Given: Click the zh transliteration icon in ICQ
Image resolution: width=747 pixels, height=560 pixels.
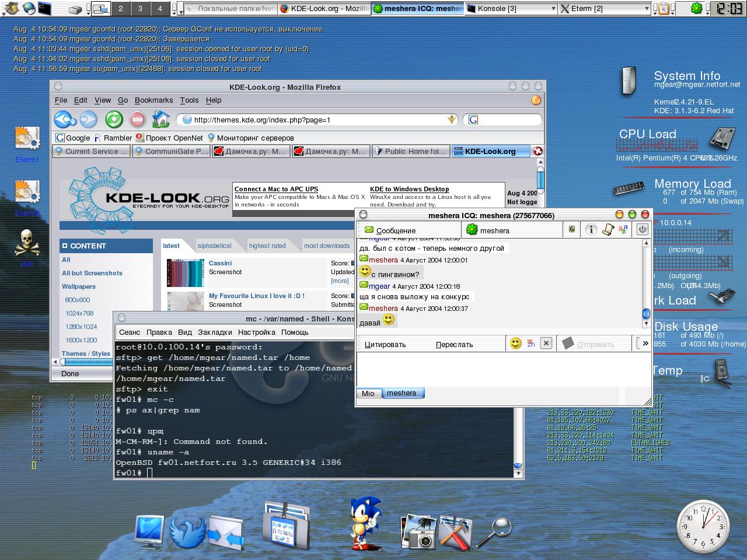Looking at the screenshot, I should pyautogui.click(x=531, y=344).
